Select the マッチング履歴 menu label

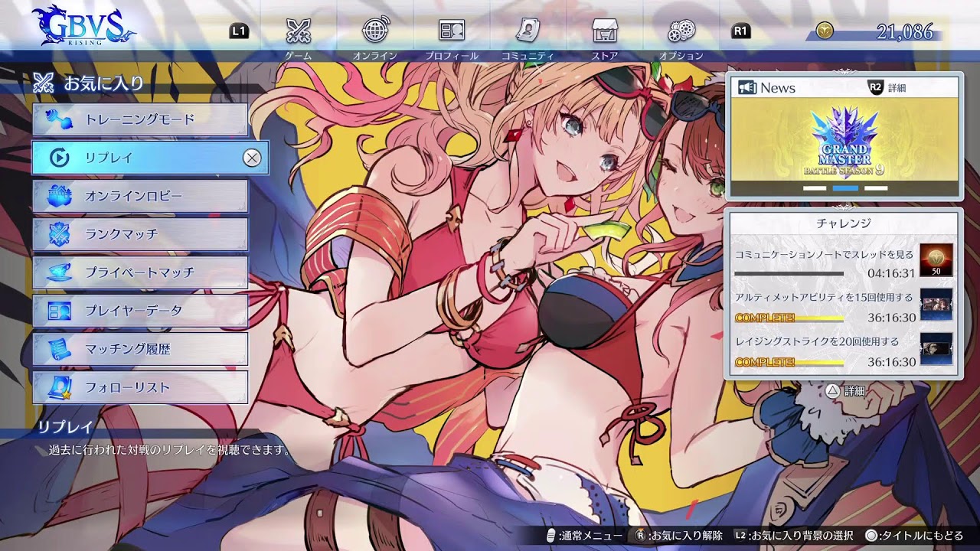click(x=127, y=349)
